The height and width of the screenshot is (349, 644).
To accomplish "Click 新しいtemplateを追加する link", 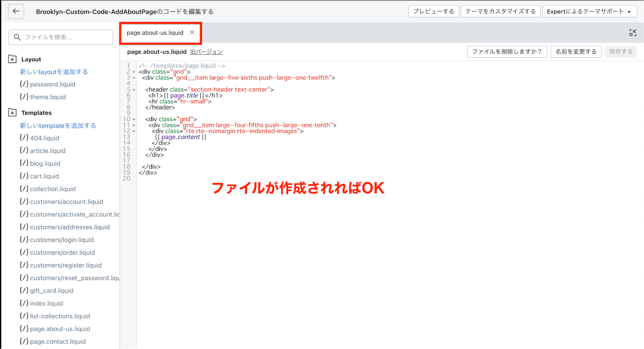I will (x=58, y=126).
